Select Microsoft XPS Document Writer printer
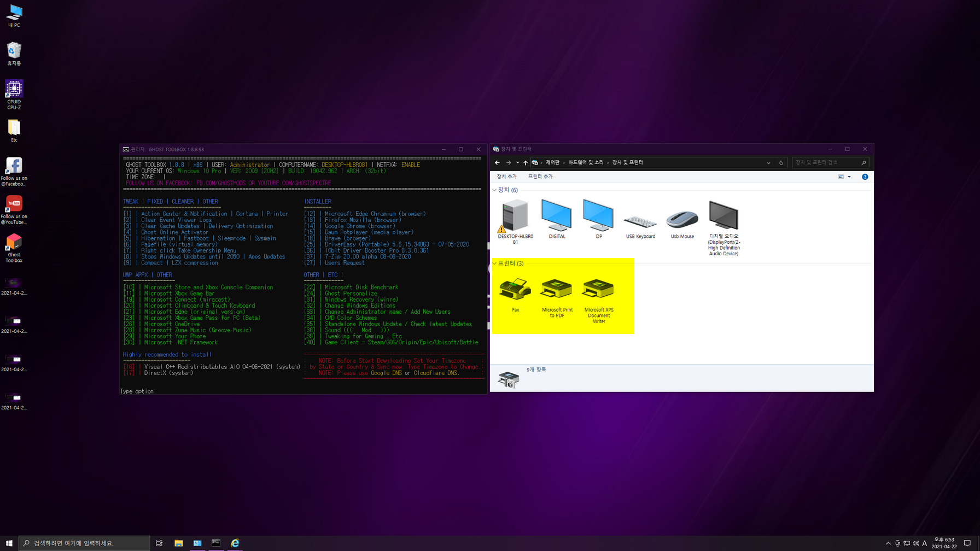 click(599, 301)
